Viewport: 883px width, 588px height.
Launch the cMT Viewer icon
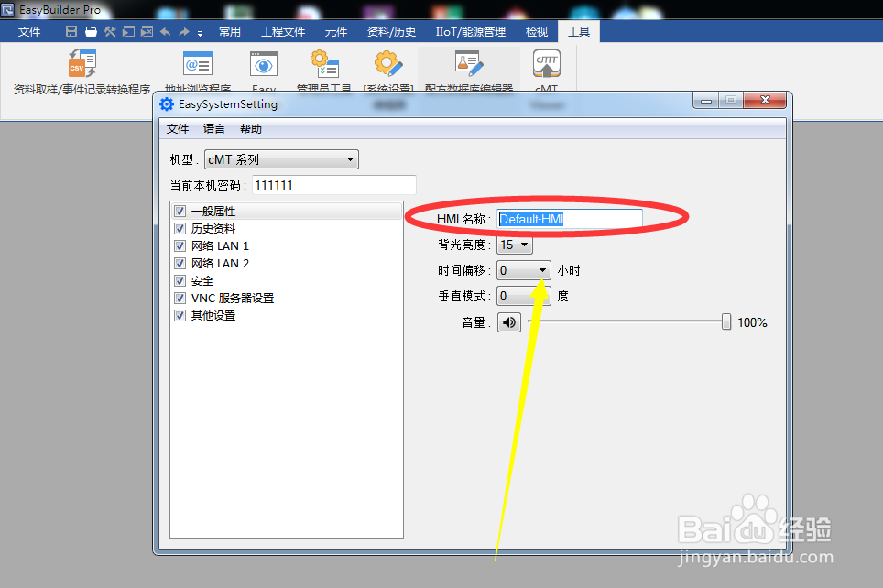point(546,63)
